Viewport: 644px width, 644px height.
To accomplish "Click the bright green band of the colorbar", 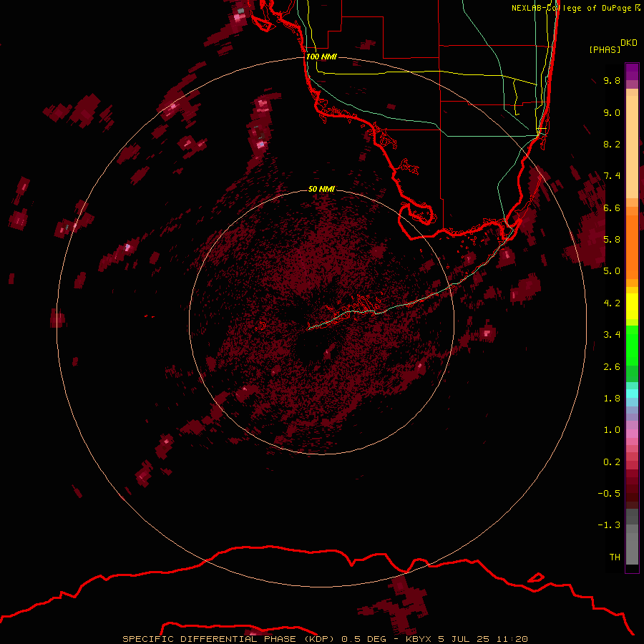I will 632,345.
